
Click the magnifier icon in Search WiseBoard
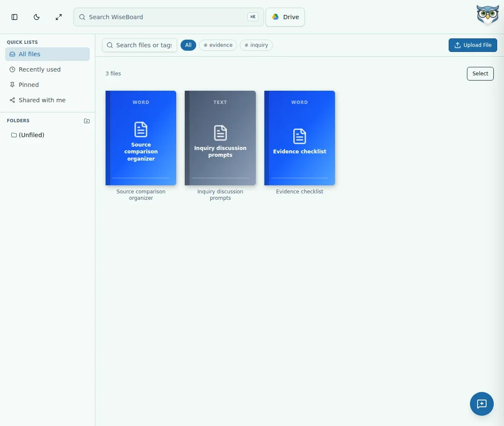82,17
